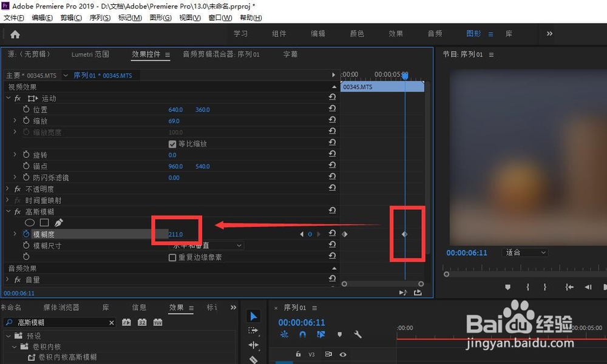The image size is (607, 364).
Task: Collapse the 高斯模糊 effect
Action: click(x=7, y=211)
